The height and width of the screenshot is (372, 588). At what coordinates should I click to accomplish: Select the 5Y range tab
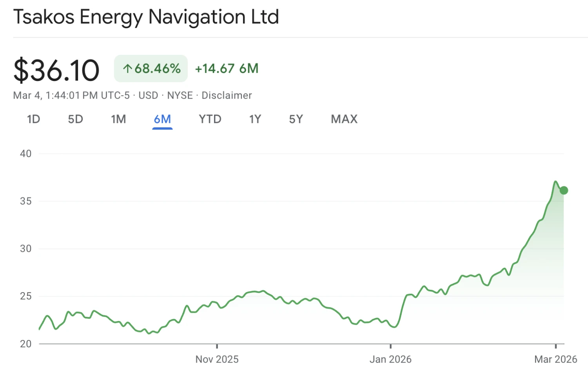click(x=296, y=119)
